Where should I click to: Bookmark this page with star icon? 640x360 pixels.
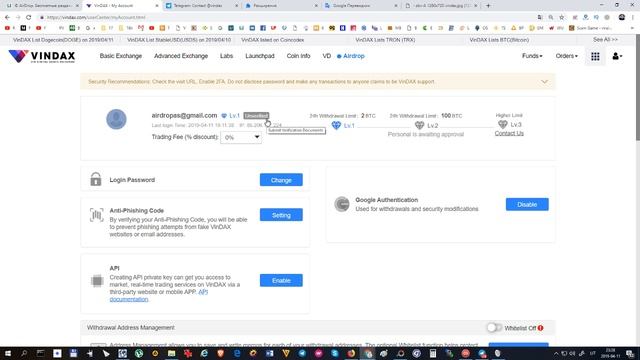coord(562,17)
